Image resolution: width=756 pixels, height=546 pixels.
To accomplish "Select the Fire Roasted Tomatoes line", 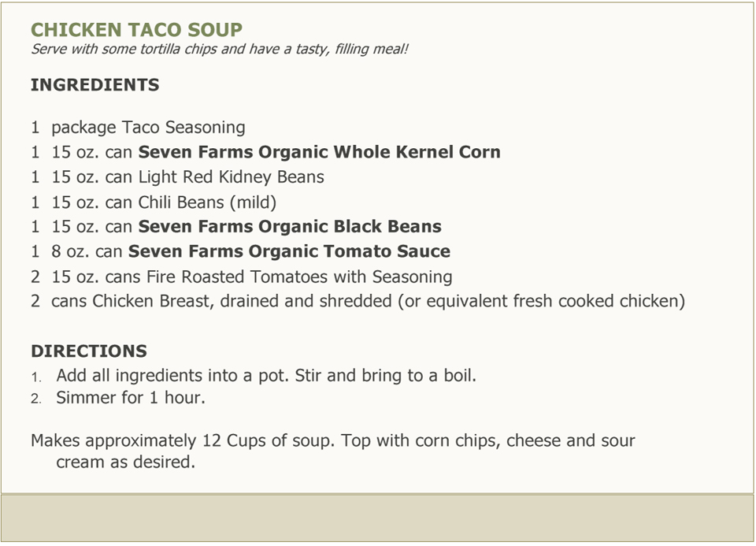I will click(x=242, y=277).
